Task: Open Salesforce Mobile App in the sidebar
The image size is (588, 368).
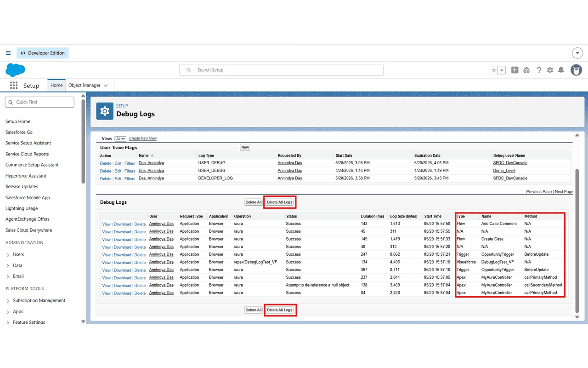Action: [28, 197]
